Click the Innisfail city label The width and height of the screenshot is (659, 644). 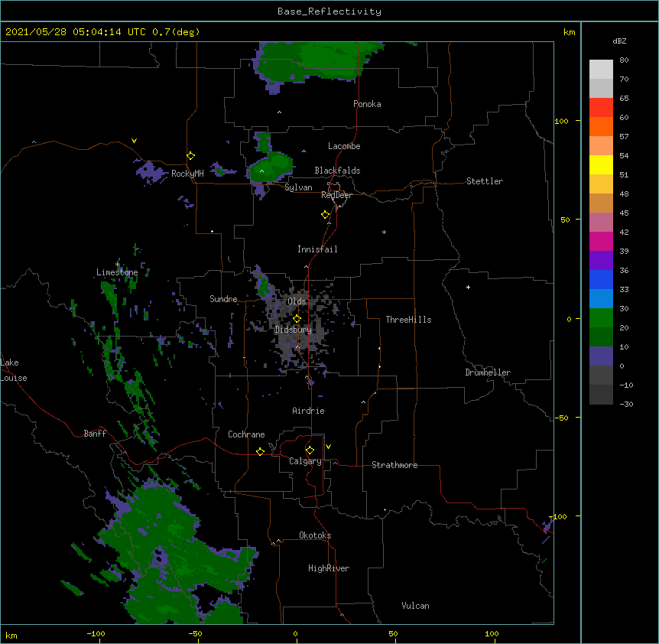click(x=317, y=249)
